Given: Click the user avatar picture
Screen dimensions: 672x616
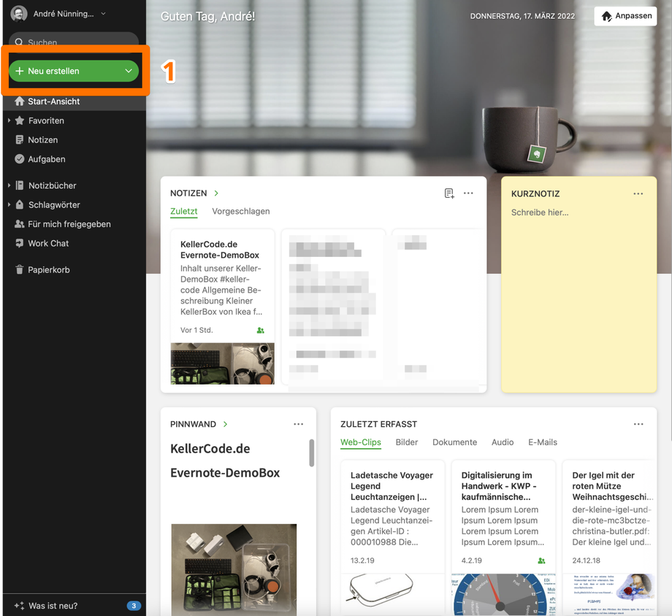Looking at the screenshot, I should point(18,14).
